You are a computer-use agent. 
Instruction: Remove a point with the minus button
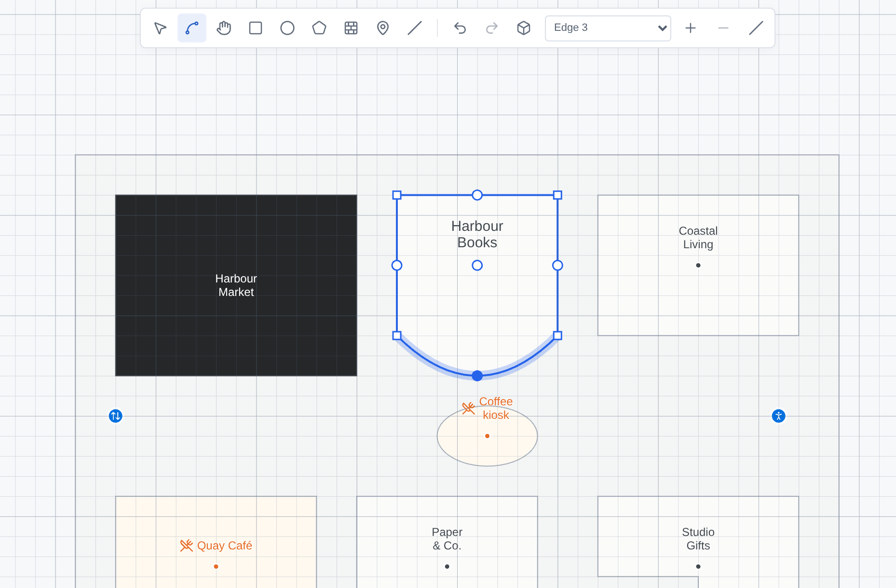(723, 28)
